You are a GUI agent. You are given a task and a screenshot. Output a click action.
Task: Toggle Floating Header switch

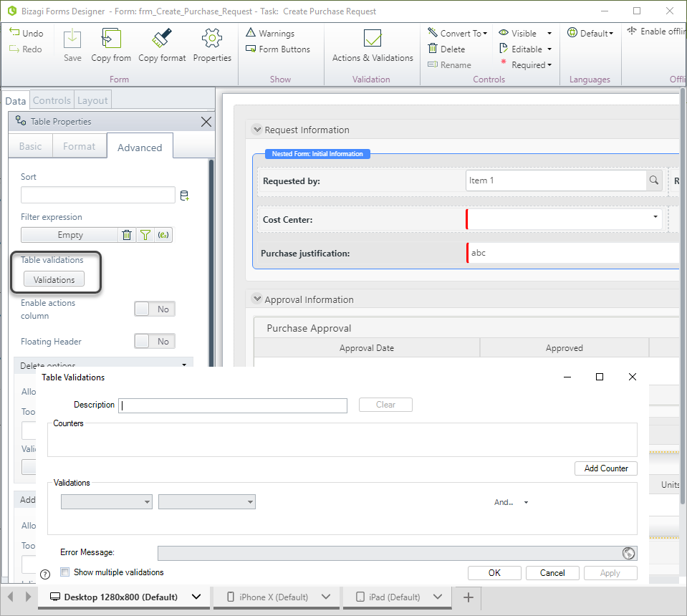(155, 341)
